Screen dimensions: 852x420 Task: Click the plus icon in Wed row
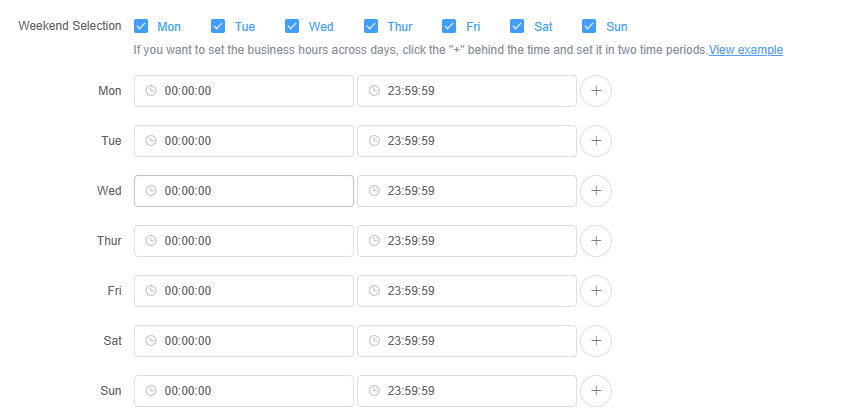point(596,191)
